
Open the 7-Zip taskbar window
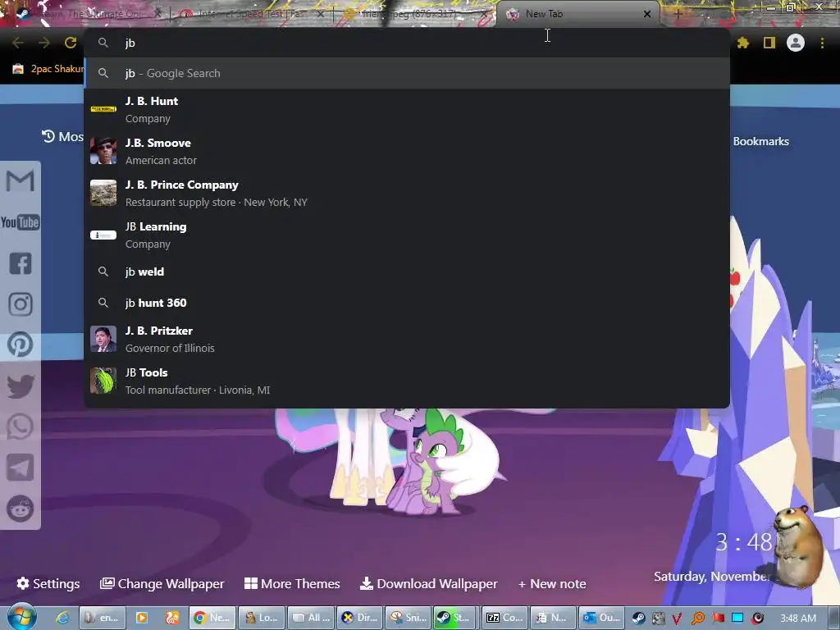505,618
